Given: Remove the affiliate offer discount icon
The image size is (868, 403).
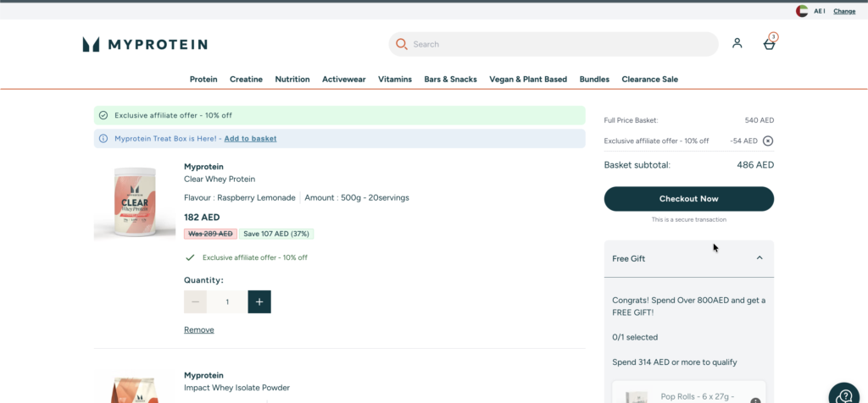Looking at the screenshot, I should tap(768, 141).
